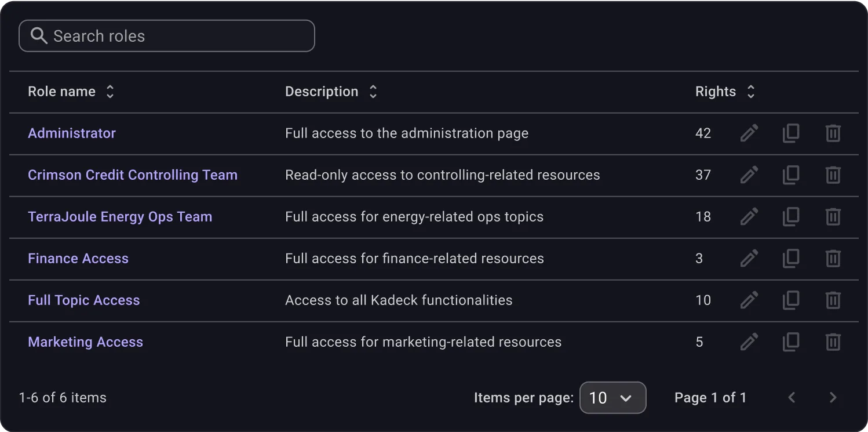This screenshot has height=432, width=868.
Task: Sort by Rights column arrows
Action: pyautogui.click(x=751, y=92)
